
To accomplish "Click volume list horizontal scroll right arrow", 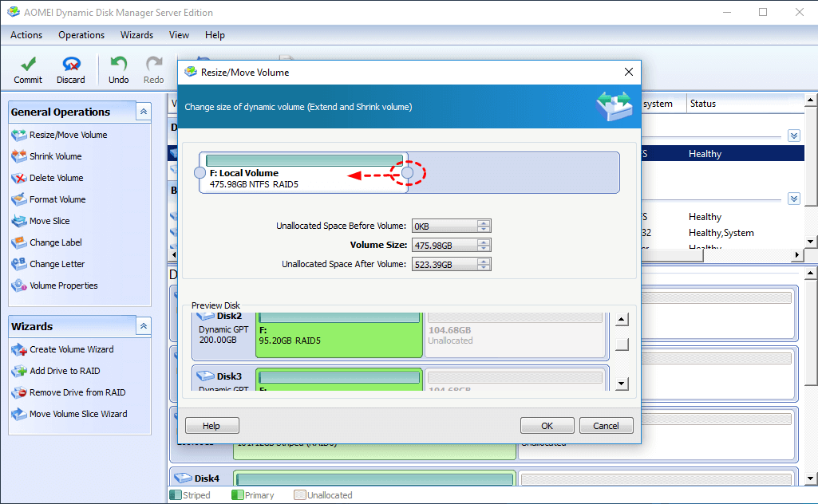I will click(x=796, y=255).
